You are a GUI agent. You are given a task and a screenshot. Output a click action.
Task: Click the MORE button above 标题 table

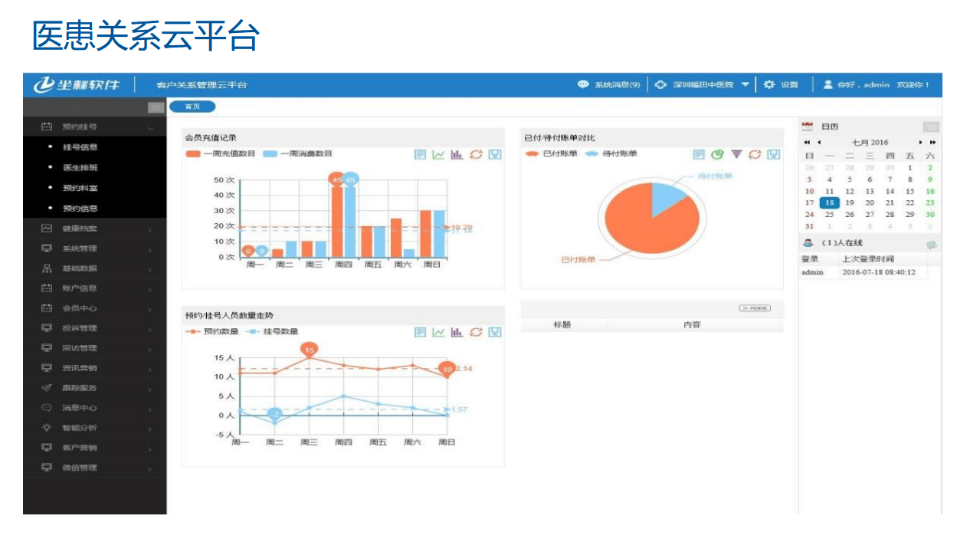[x=755, y=308]
